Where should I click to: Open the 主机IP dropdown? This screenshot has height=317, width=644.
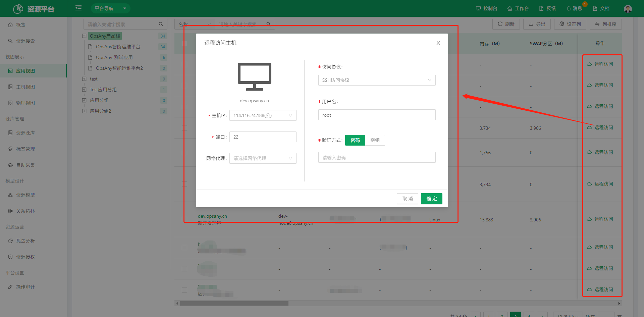263,115
